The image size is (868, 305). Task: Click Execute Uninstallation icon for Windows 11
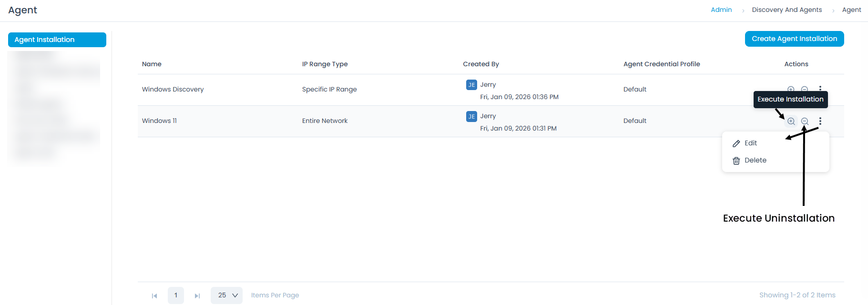point(805,121)
